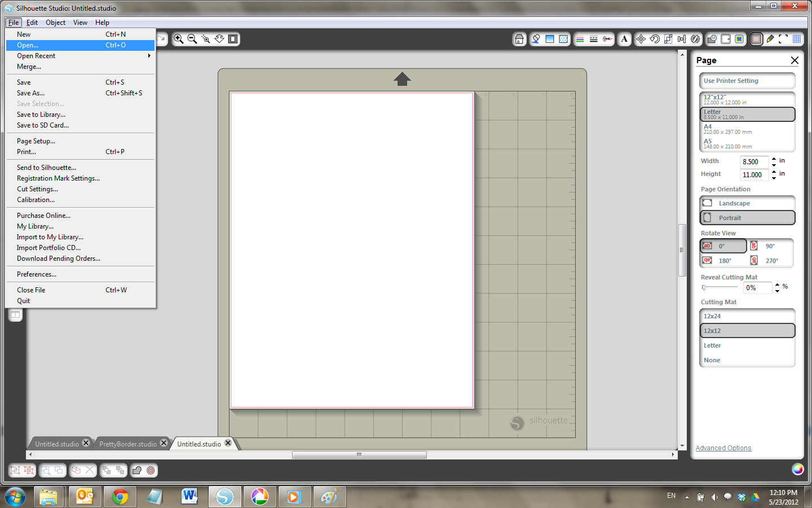The height and width of the screenshot is (508, 812).
Task: Close the Page panel with its X
Action: (x=795, y=60)
